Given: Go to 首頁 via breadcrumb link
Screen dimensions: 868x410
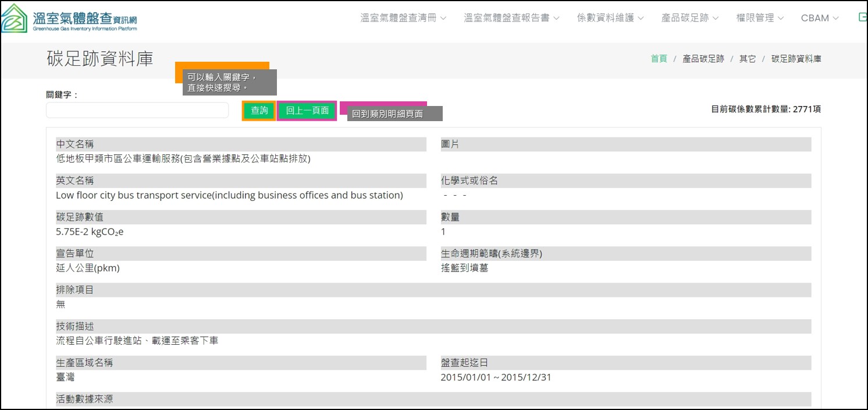Looking at the screenshot, I should [659, 59].
